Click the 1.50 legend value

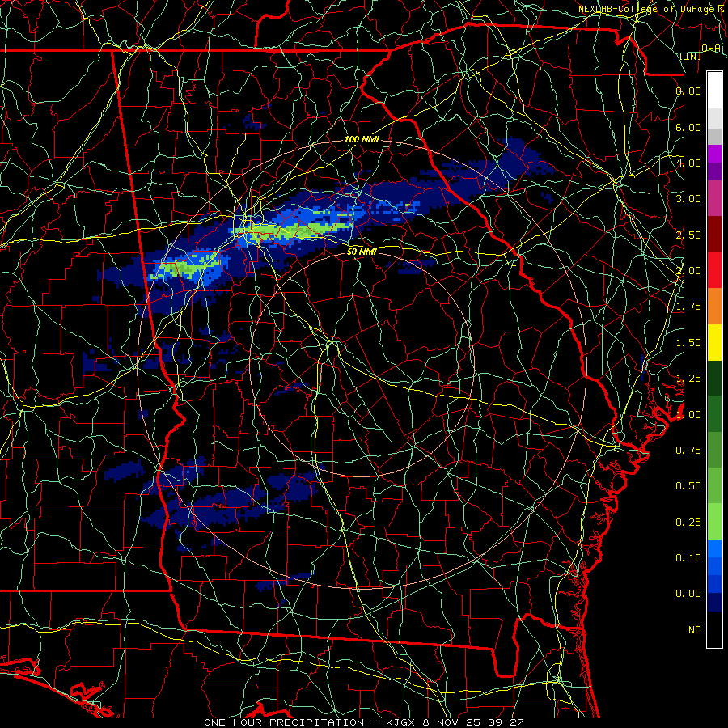point(688,343)
